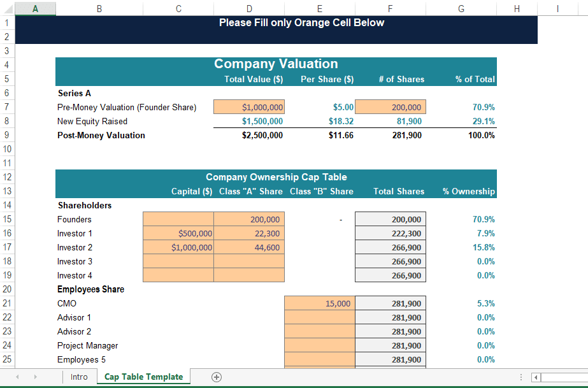Select row 9 header

[x=7, y=135]
